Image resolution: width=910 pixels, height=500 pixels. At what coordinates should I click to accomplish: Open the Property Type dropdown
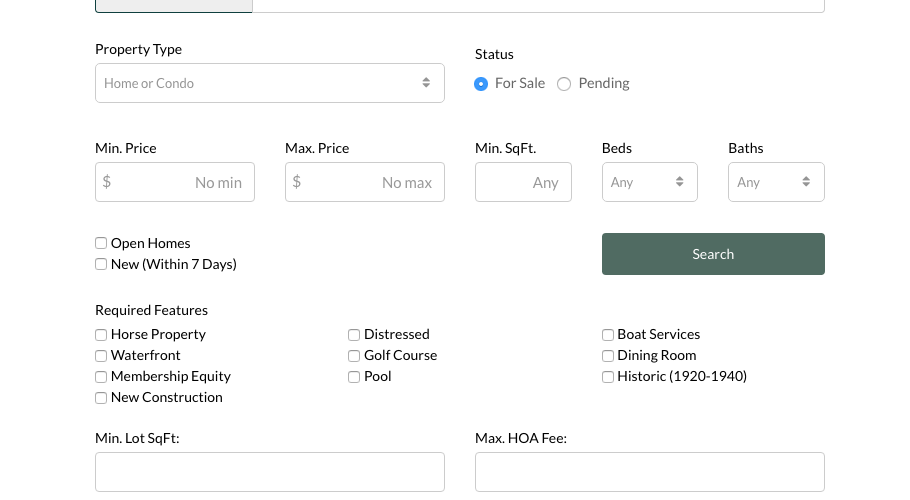[x=269, y=83]
